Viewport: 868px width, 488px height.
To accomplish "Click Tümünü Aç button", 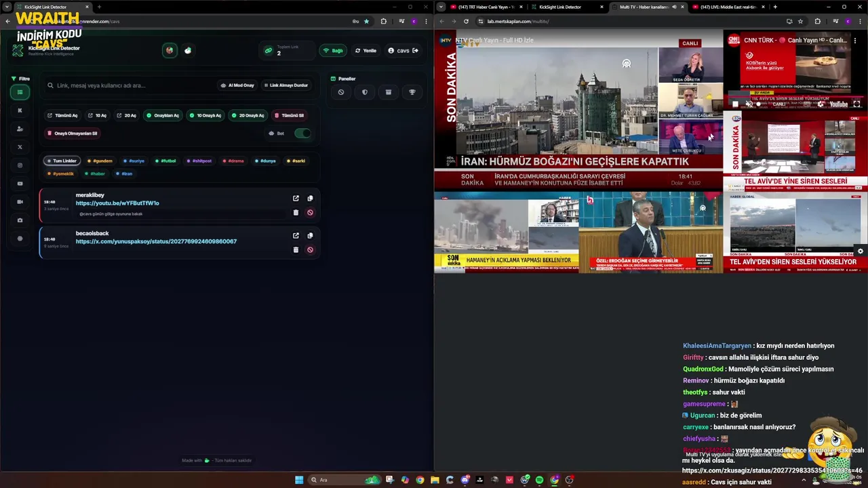I will tap(62, 115).
